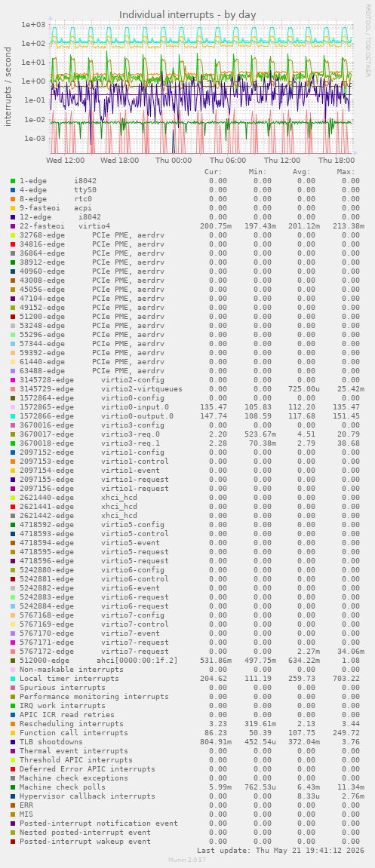Click the Hypervisor callback interrupts entry
Viewport: 375px width, 868px height.
(x=88, y=796)
